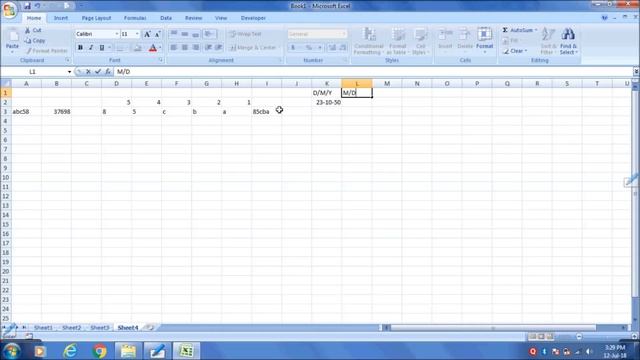Screen dimensions: 640x360
Task: Align text right in cell
Action: (196, 48)
